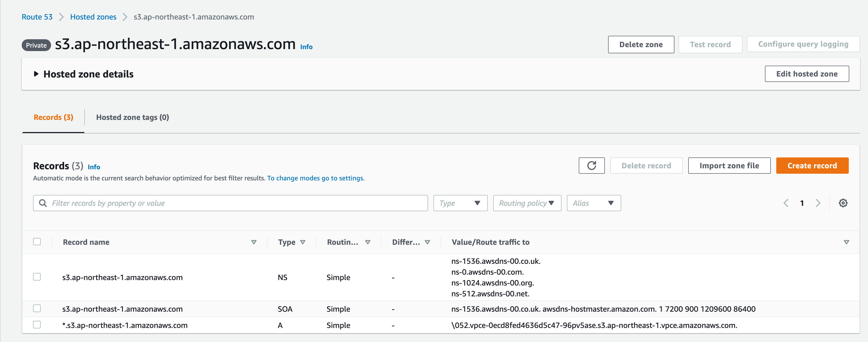Go to the previous records page arrow
This screenshot has height=342, width=868.
point(786,203)
